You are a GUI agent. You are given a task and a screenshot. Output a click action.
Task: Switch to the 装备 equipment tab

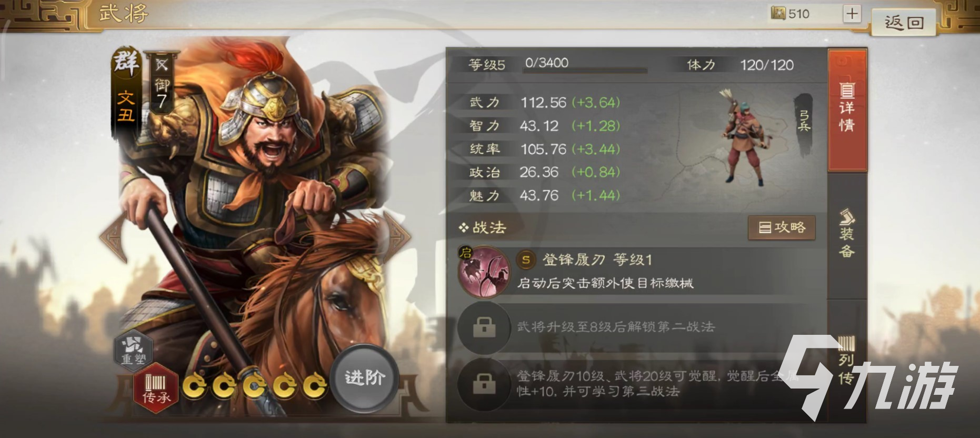point(847,234)
